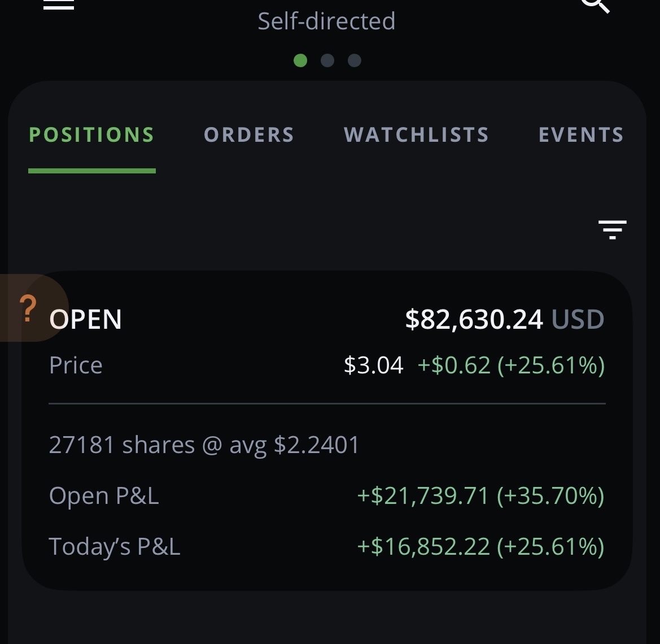Select the second page indicator dot

(327, 60)
